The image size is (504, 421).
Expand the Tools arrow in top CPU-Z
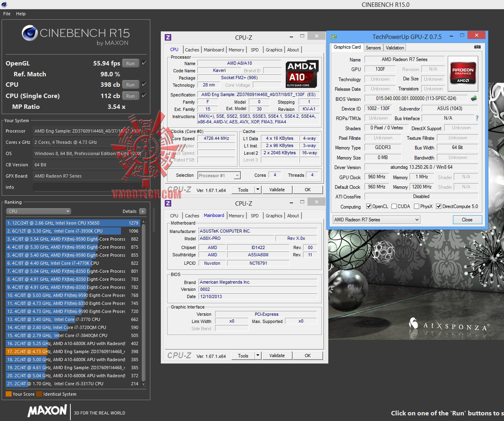tap(258, 190)
